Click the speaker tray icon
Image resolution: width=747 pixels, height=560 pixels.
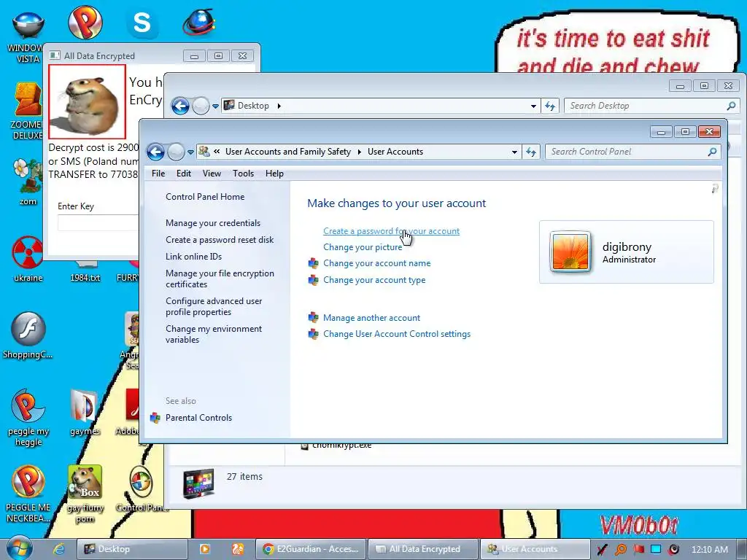673,549
